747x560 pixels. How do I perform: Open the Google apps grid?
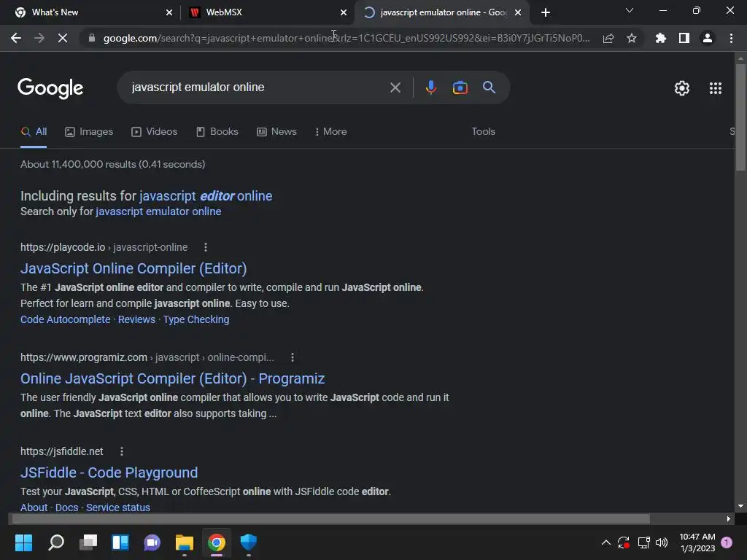coord(716,88)
